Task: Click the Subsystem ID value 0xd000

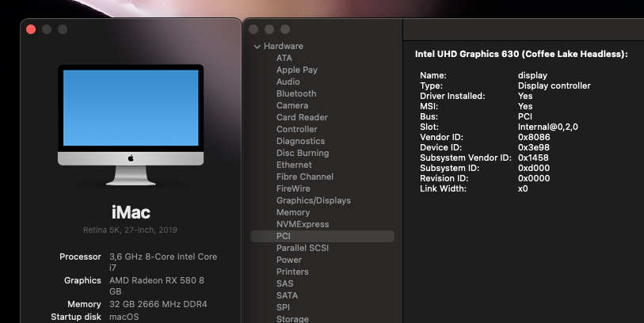Action: pyautogui.click(x=534, y=169)
